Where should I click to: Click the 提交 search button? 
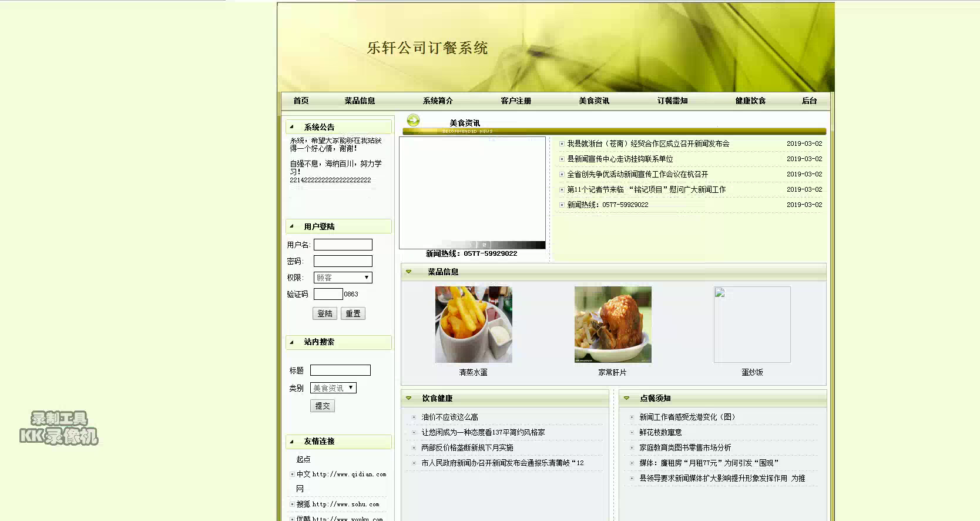coord(323,406)
